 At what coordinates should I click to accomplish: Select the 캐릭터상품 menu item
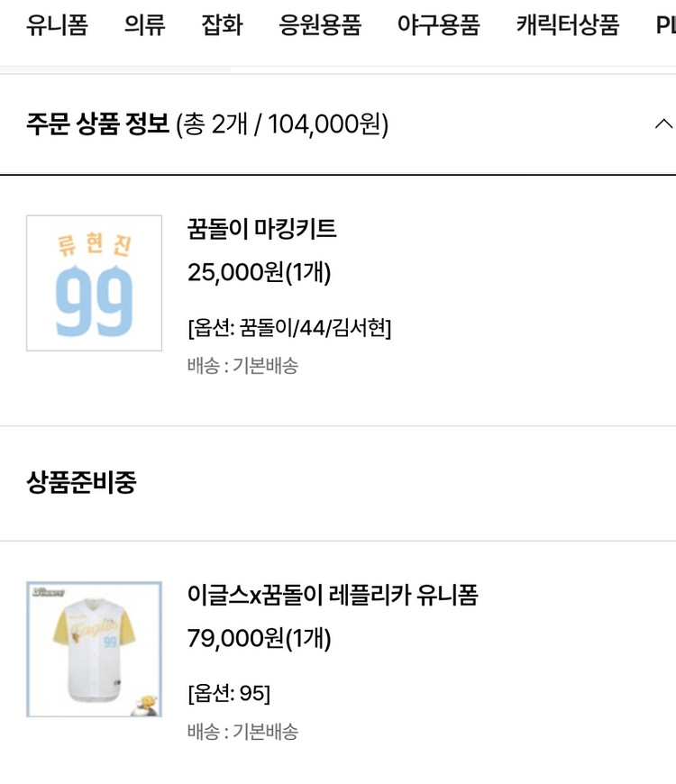(568, 25)
